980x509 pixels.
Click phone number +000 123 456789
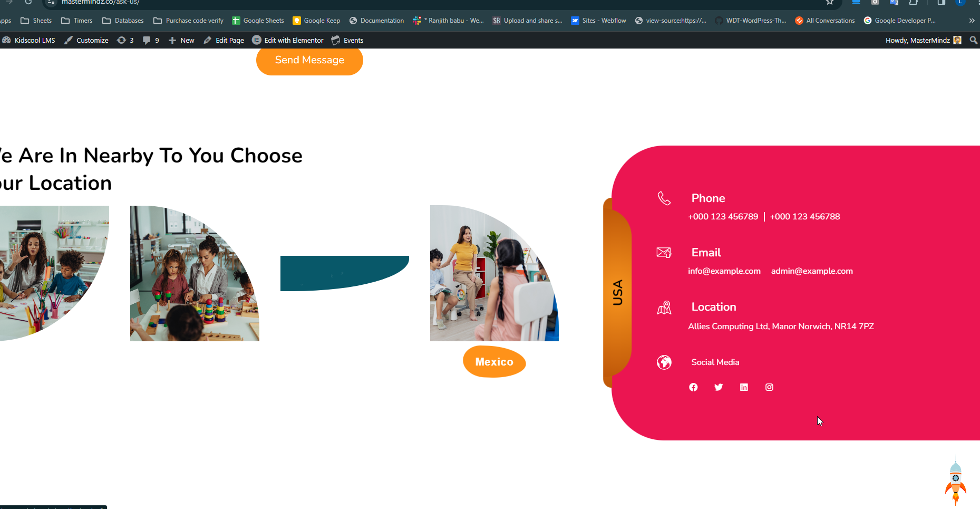723,217
